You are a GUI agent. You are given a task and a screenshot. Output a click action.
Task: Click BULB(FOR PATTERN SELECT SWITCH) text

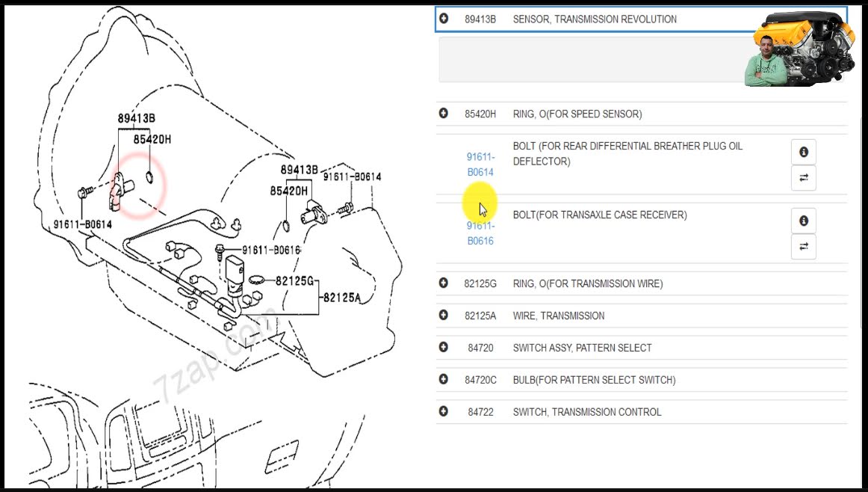(x=594, y=380)
